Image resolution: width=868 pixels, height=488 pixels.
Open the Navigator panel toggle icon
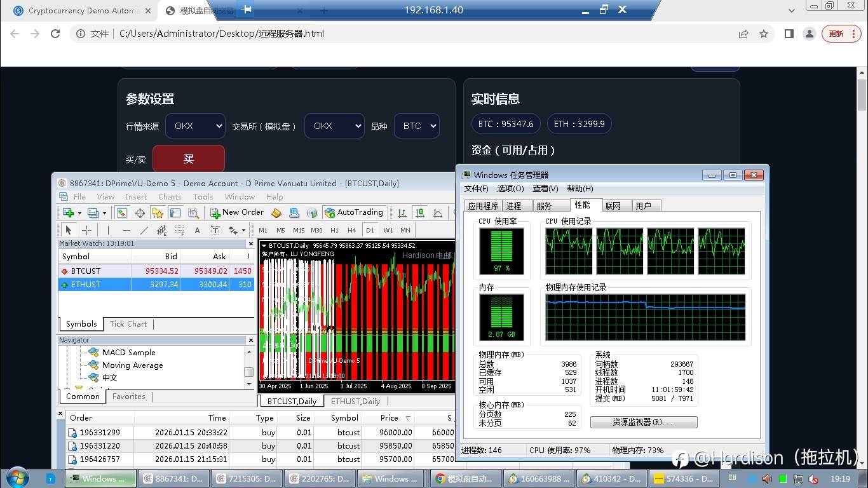158,212
